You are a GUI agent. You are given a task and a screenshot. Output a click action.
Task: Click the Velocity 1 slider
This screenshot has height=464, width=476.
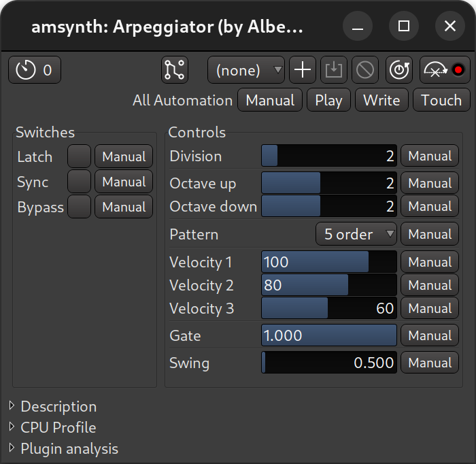329,262
